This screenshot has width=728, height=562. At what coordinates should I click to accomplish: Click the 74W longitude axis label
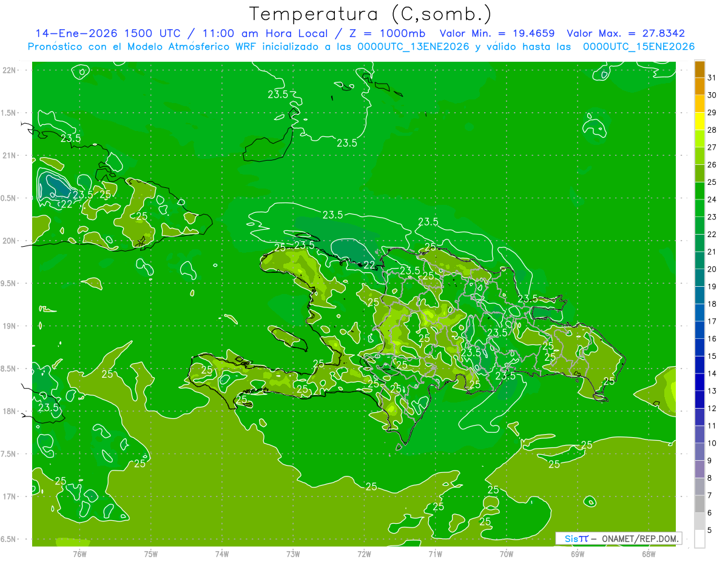click(x=222, y=554)
